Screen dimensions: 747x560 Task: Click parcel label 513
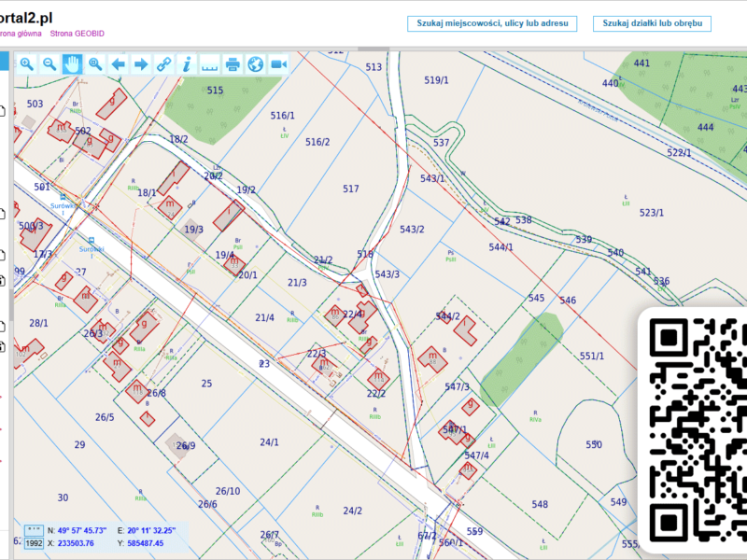[x=373, y=67]
